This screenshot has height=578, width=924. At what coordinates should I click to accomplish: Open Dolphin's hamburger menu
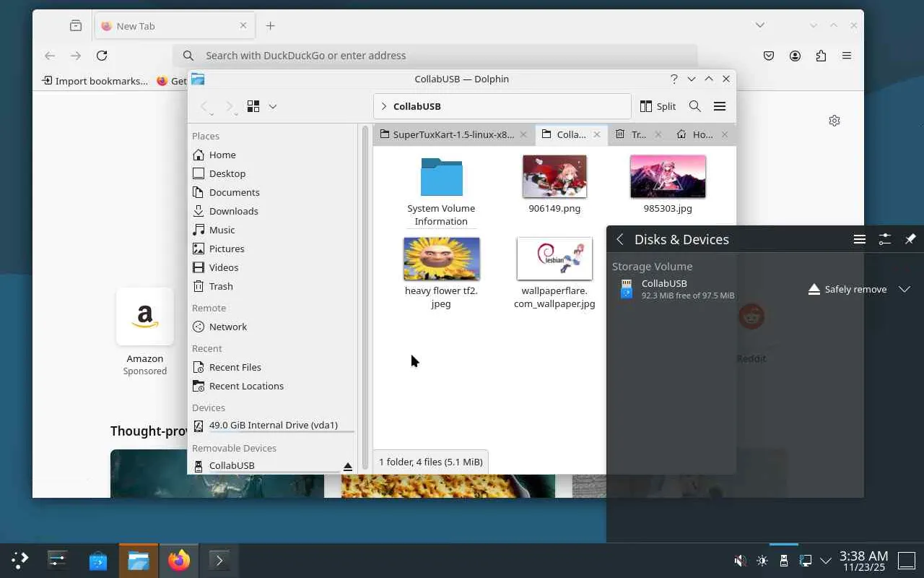720,106
